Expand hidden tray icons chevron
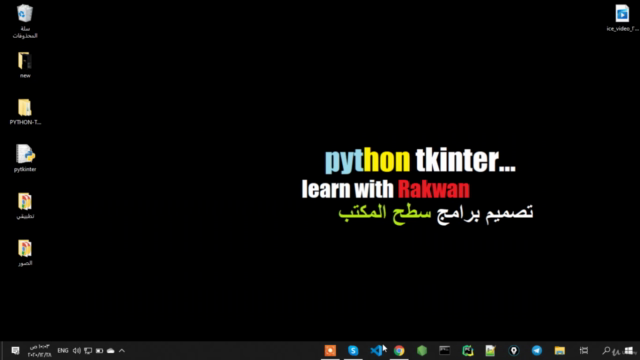 point(122,351)
